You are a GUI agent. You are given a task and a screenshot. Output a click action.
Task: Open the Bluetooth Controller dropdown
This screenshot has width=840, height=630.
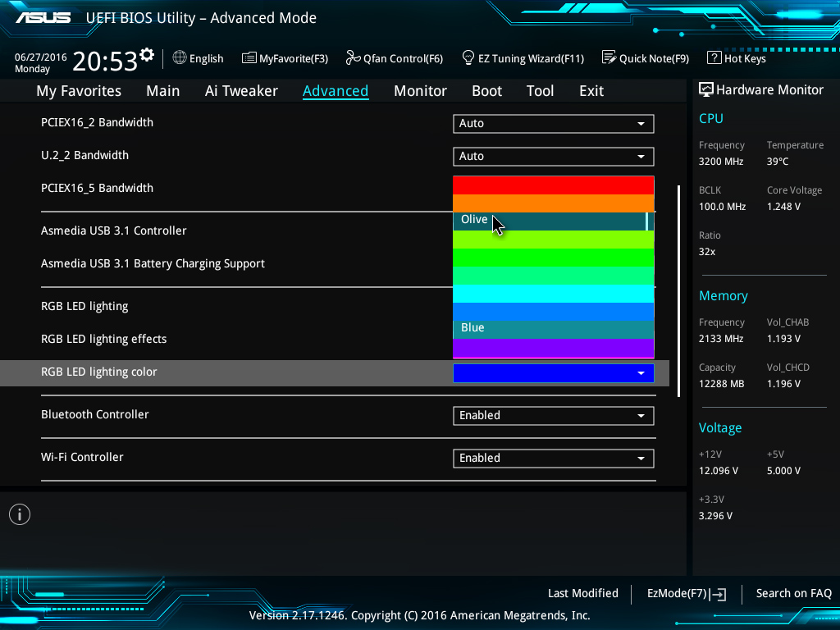pyautogui.click(x=554, y=416)
